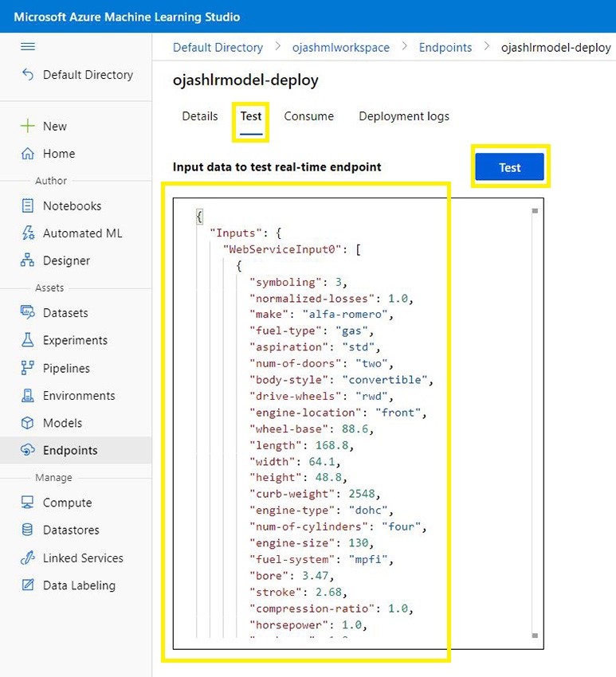Click the "curb-weight": 2548 line

point(315,494)
